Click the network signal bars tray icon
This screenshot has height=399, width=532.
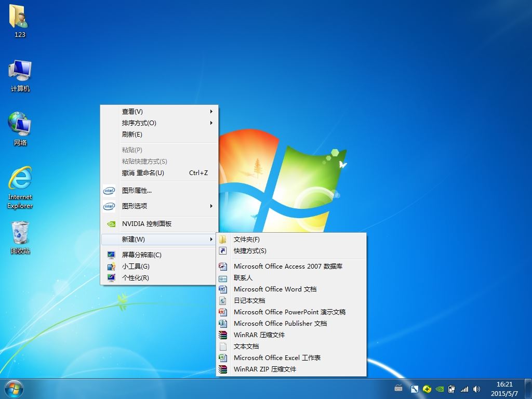coord(464,389)
